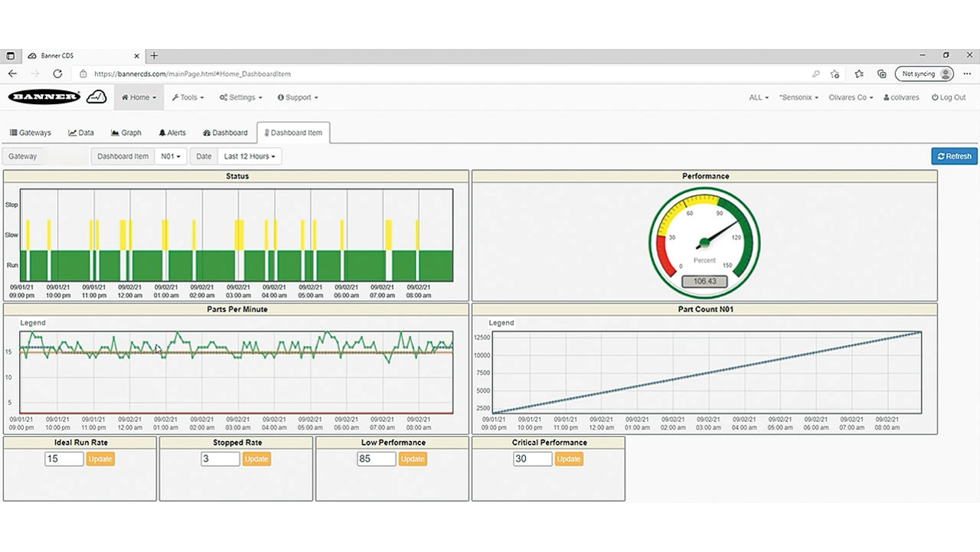
Task: Expand the Home dropdown menu
Action: (139, 98)
